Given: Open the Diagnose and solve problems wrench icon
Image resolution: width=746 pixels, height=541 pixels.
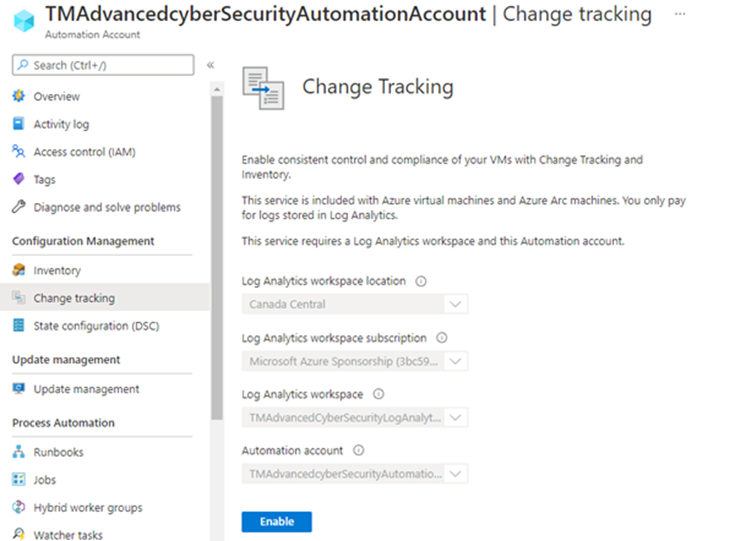Looking at the screenshot, I should click(x=18, y=207).
